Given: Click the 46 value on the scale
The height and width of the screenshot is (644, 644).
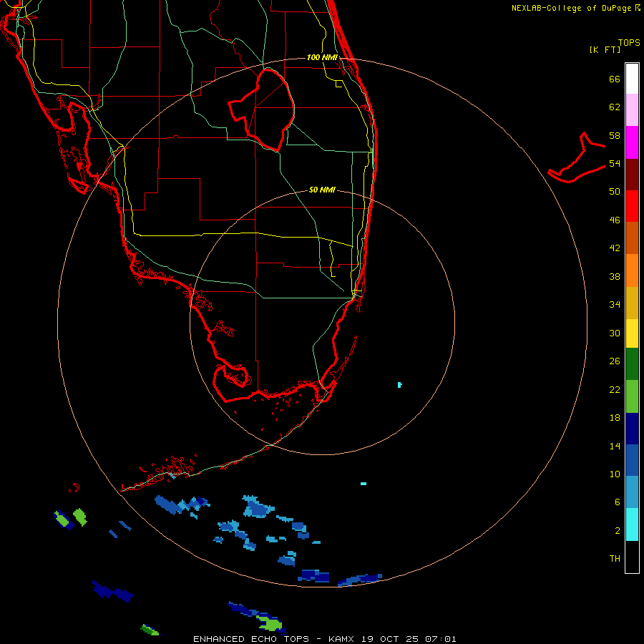Looking at the screenshot, I should pos(615,220).
